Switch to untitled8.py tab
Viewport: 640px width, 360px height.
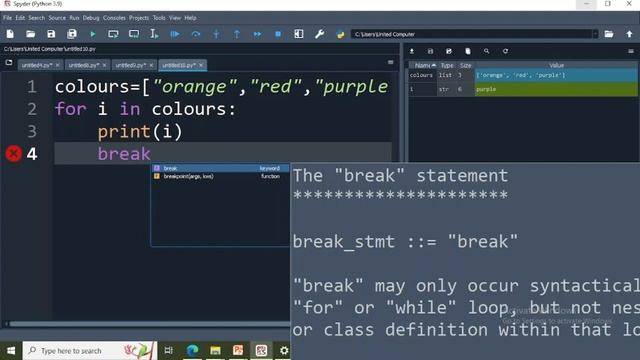tap(84, 65)
